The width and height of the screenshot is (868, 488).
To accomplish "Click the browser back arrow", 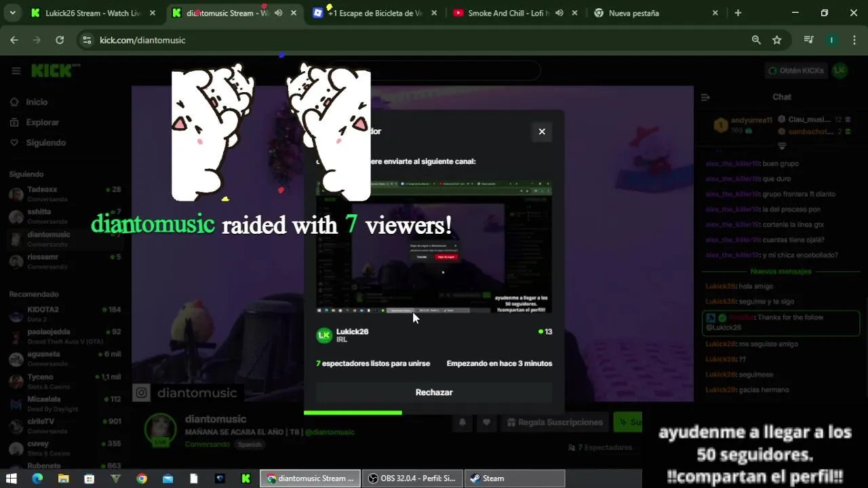I will [x=14, y=40].
